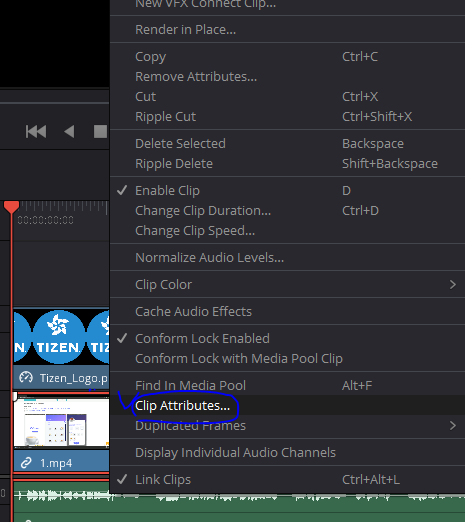Select the New VFX Connect Clip… entry
Image resolution: width=465 pixels, height=522 pixels.
click(x=287, y=5)
